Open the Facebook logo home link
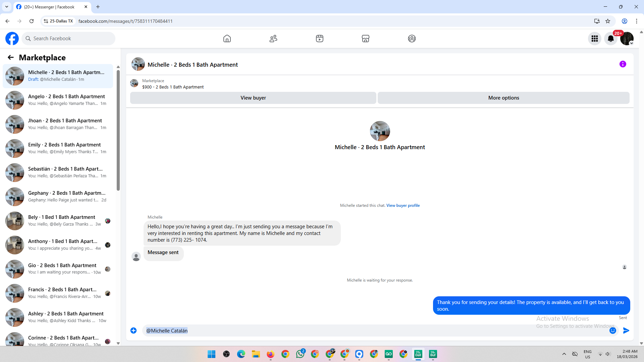Screen dimensions: 644x362 (x=12, y=39)
